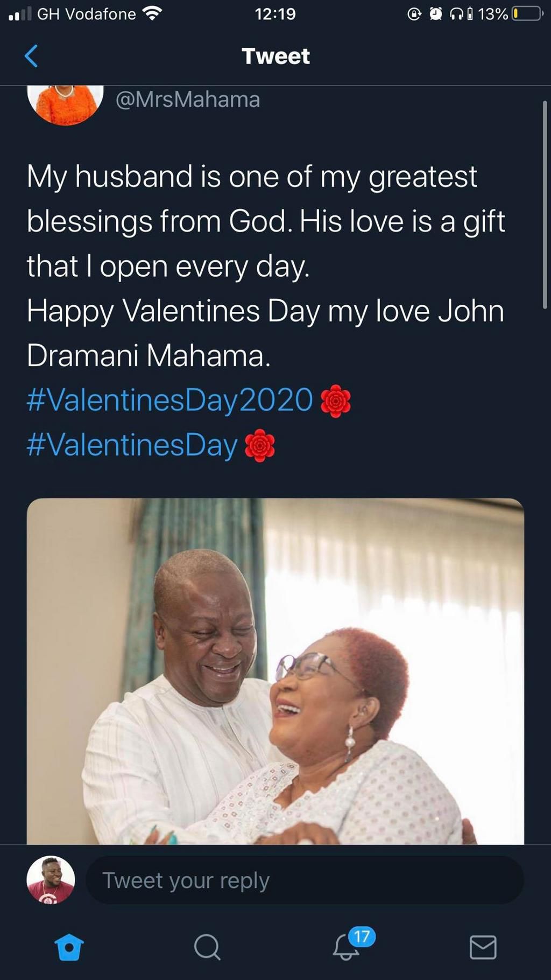
Task: Tap the back arrow icon
Action: click(31, 56)
